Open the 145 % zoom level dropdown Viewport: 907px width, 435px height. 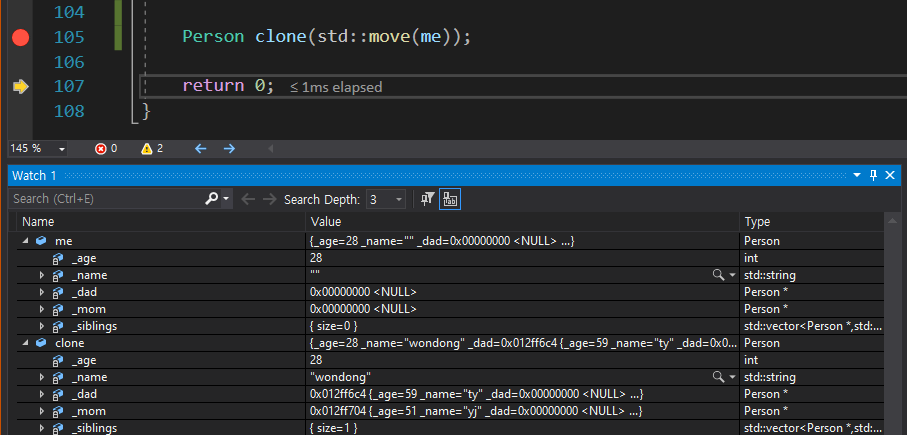pyautogui.click(x=62, y=149)
